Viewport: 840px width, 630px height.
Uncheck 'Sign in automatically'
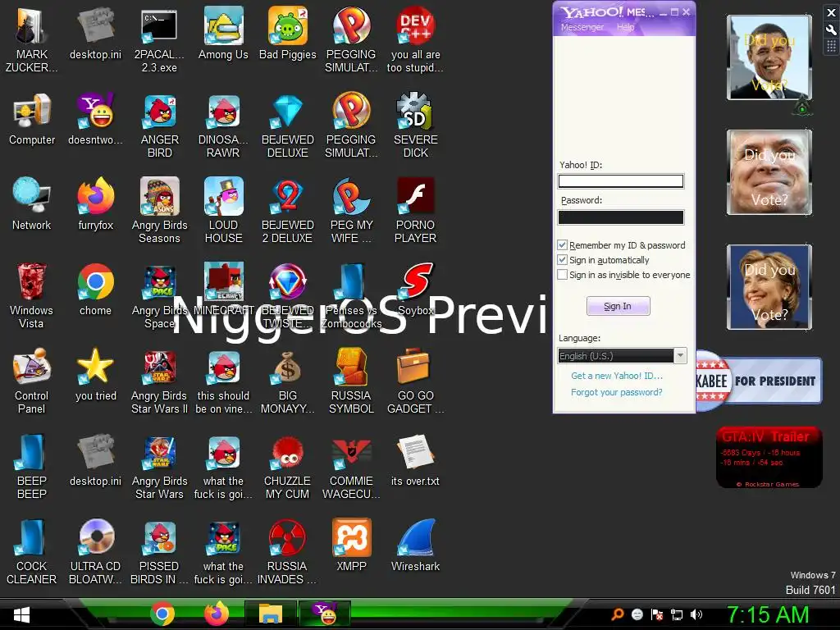[563, 260]
